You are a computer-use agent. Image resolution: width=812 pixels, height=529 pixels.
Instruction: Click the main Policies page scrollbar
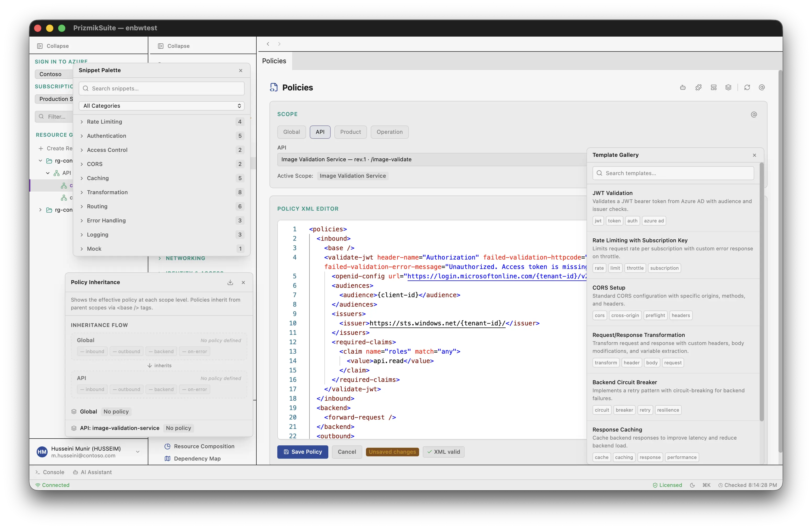(x=780, y=261)
